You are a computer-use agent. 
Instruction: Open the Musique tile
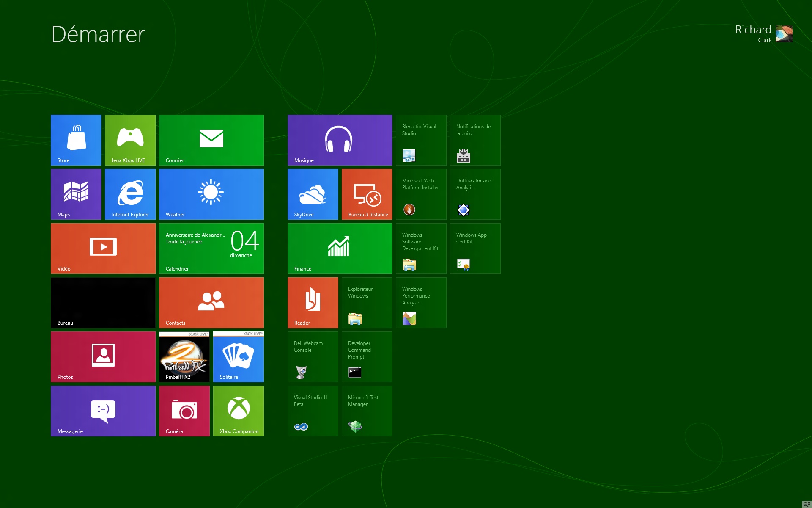tap(340, 140)
